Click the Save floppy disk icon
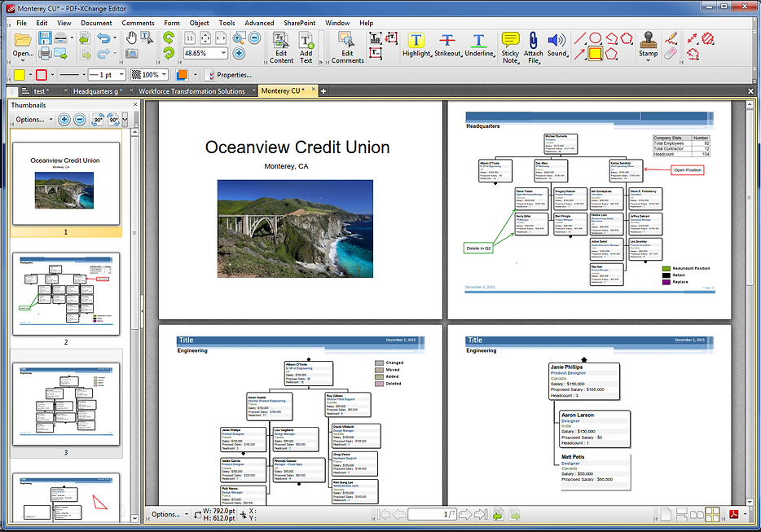This screenshot has height=532, width=761. click(x=45, y=38)
